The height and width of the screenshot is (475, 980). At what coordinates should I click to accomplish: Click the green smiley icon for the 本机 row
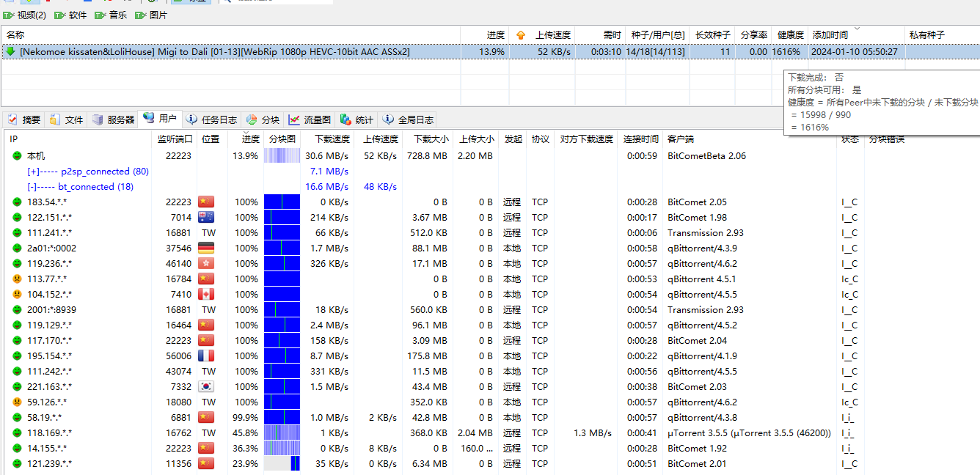[17, 156]
